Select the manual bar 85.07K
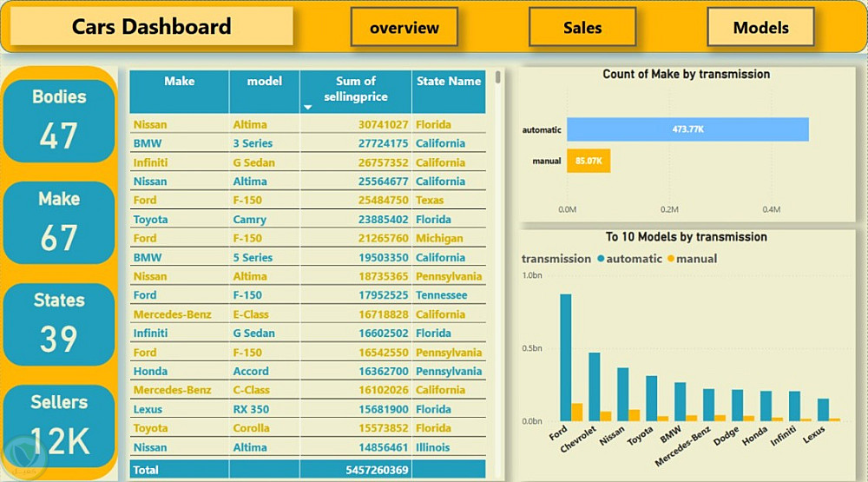Screen dimensions: 868x482 (589, 161)
